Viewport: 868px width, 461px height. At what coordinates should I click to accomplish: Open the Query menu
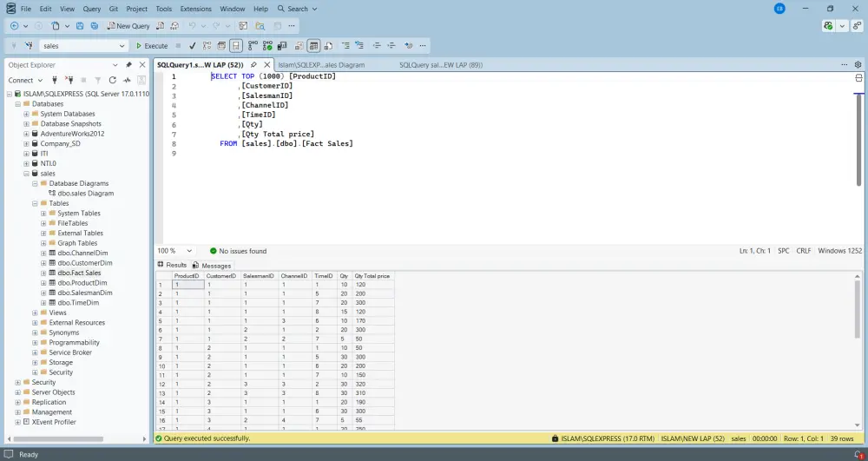pos(92,9)
